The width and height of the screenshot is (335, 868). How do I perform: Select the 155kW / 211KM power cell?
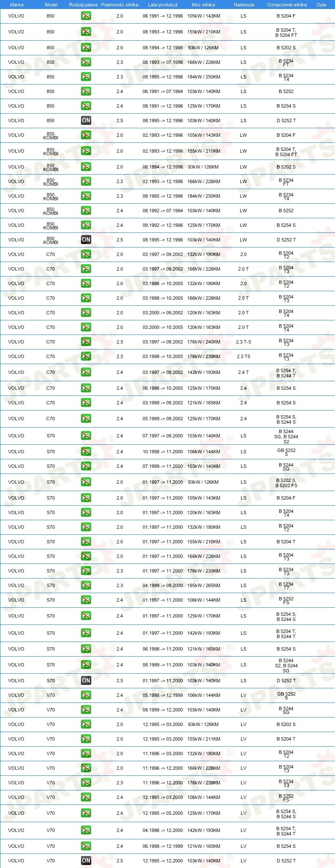click(x=203, y=739)
